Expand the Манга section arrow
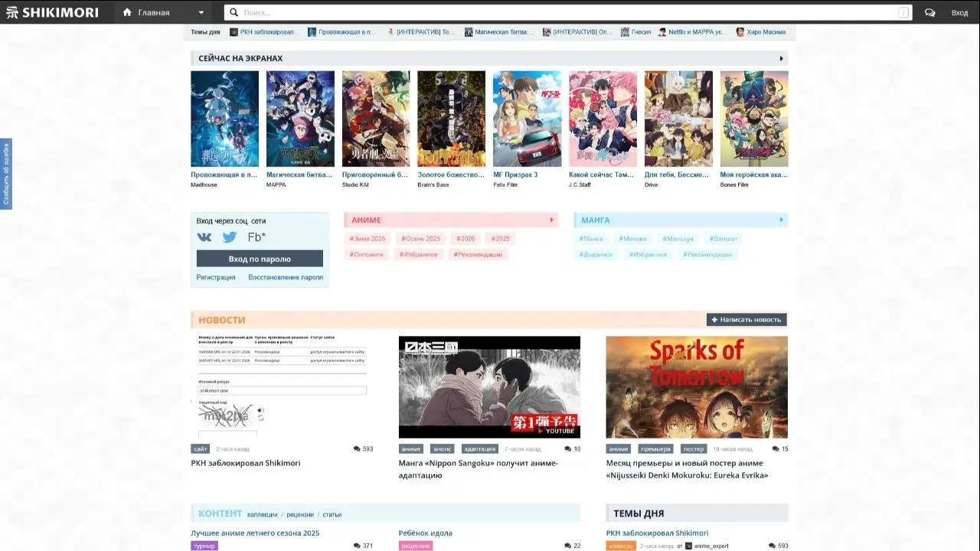Image resolution: width=980 pixels, height=551 pixels. coord(781,220)
